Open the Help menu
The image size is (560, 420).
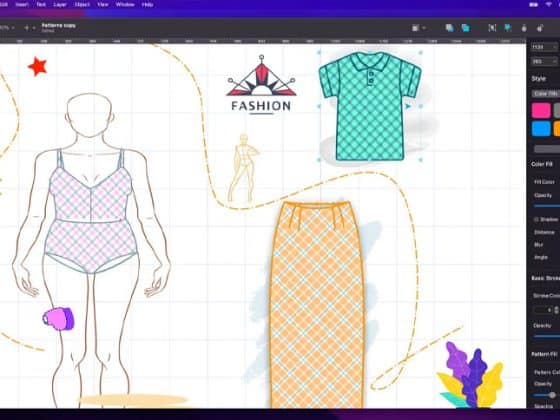[x=148, y=5]
